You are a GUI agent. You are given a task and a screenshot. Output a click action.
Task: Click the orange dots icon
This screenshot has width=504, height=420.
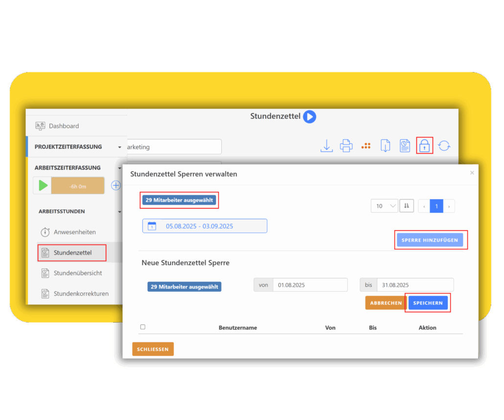pyautogui.click(x=366, y=146)
